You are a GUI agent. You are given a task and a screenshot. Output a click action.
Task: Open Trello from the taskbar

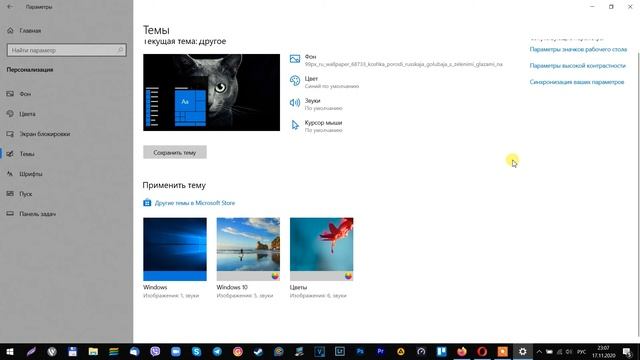pos(441,351)
